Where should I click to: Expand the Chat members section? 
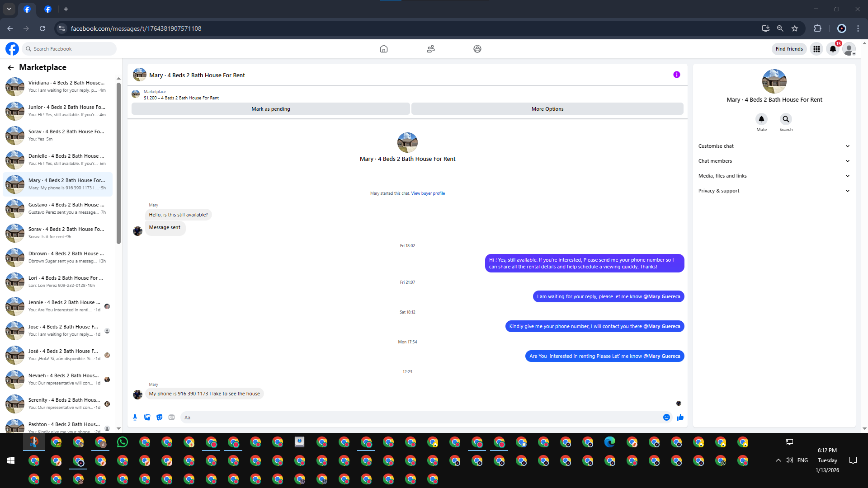pyautogui.click(x=774, y=161)
